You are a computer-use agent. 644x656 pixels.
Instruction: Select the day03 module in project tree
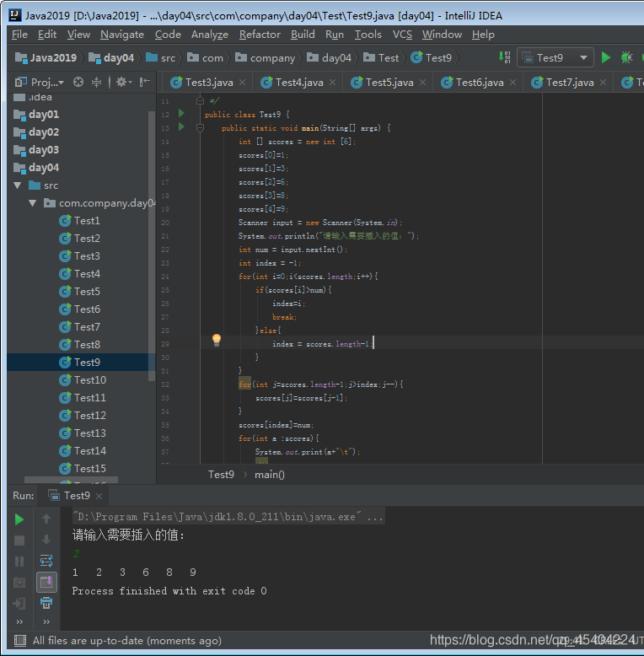coord(36,150)
